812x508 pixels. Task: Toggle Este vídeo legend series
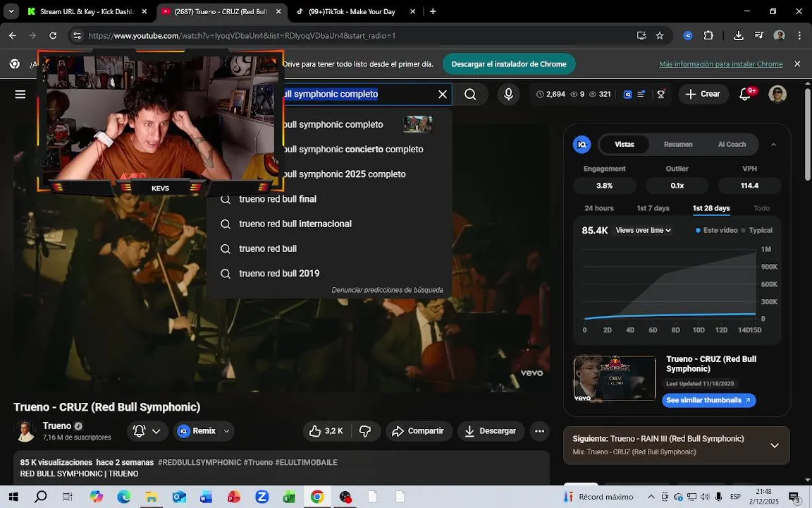717,230
